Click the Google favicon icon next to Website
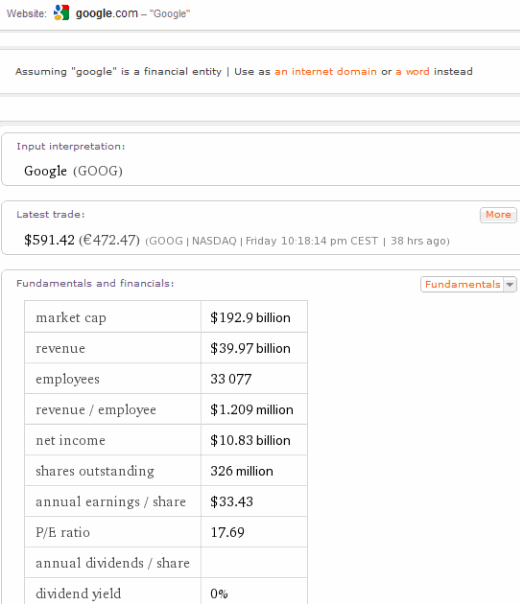 tap(62, 13)
